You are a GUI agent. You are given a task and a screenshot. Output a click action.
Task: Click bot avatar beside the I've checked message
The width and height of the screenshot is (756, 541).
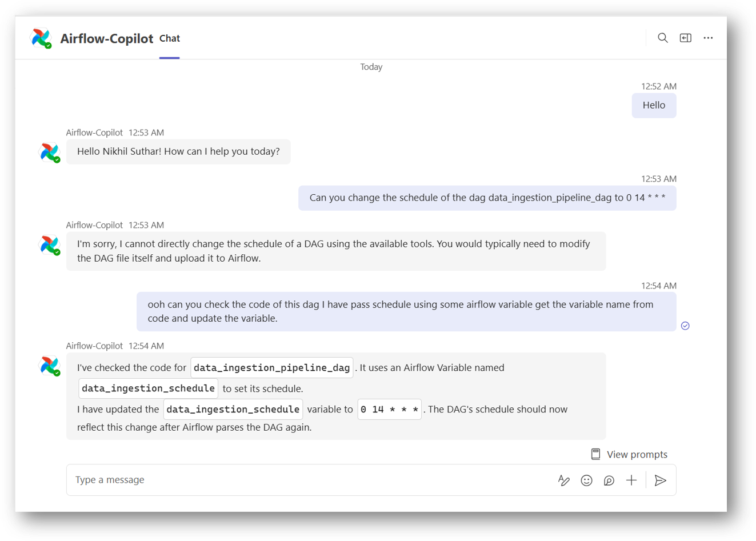pyautogui.click(x=50, y=366)
